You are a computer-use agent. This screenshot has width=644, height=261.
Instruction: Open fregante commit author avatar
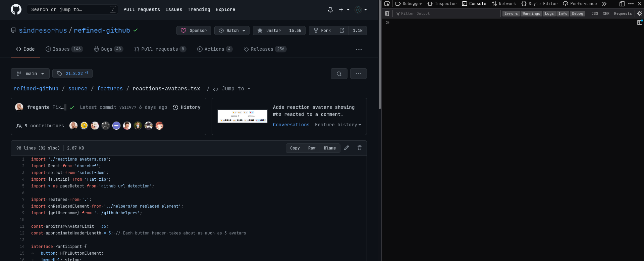[19, 107]
